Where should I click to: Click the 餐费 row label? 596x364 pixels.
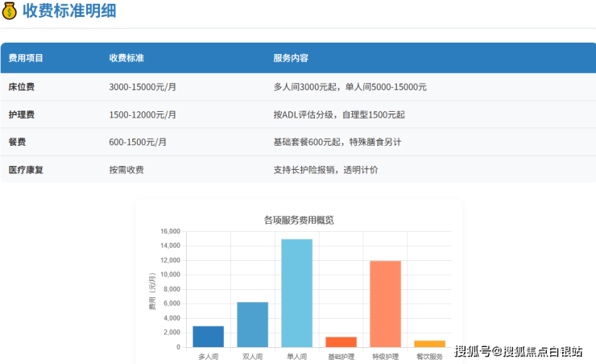tap(17, 142)
